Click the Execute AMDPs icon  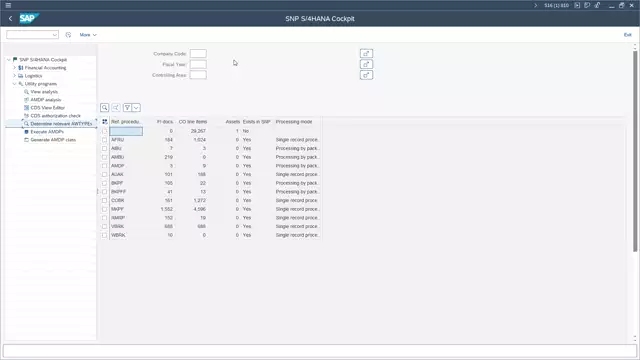pos(27,132)
